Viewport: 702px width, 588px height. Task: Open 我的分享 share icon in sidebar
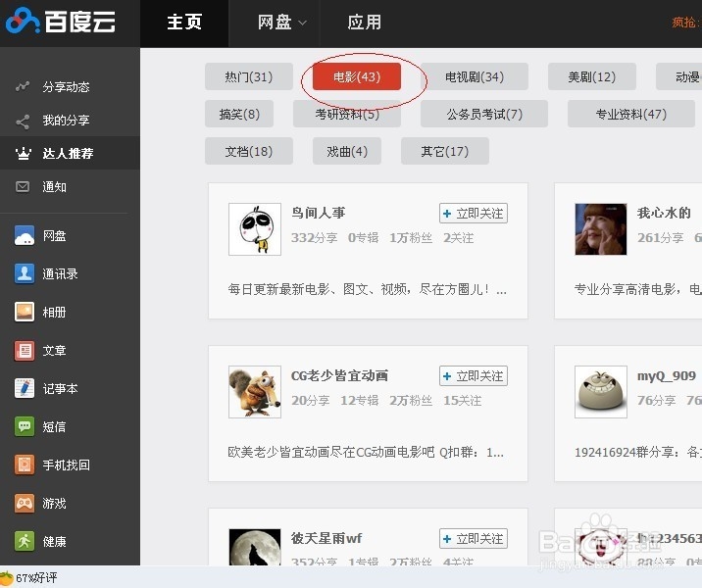click(x=24, y=121)
